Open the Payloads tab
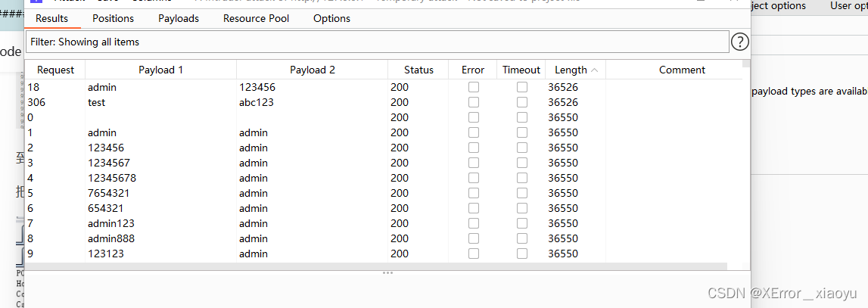 [x=179, y=18]
